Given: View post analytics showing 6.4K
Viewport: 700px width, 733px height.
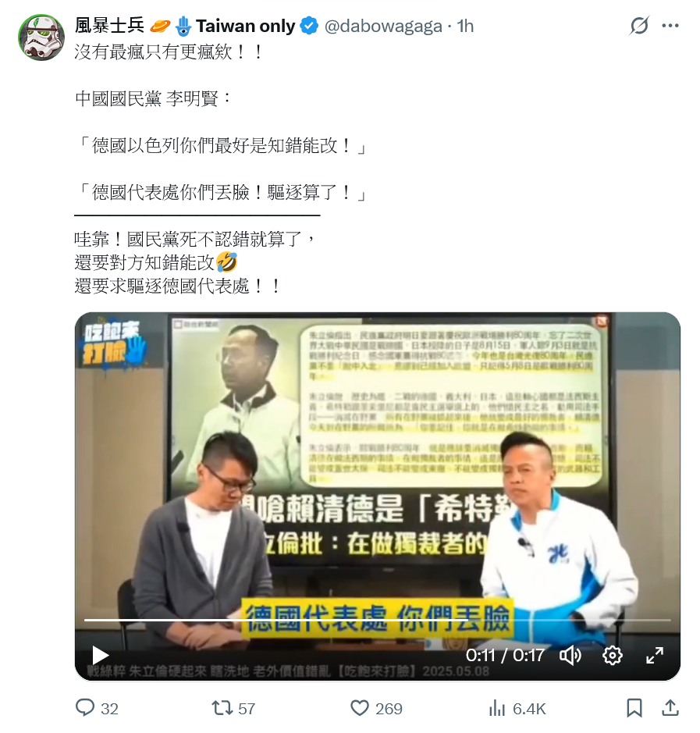Looking at the screenshot, I should click(x=517, y=708).
